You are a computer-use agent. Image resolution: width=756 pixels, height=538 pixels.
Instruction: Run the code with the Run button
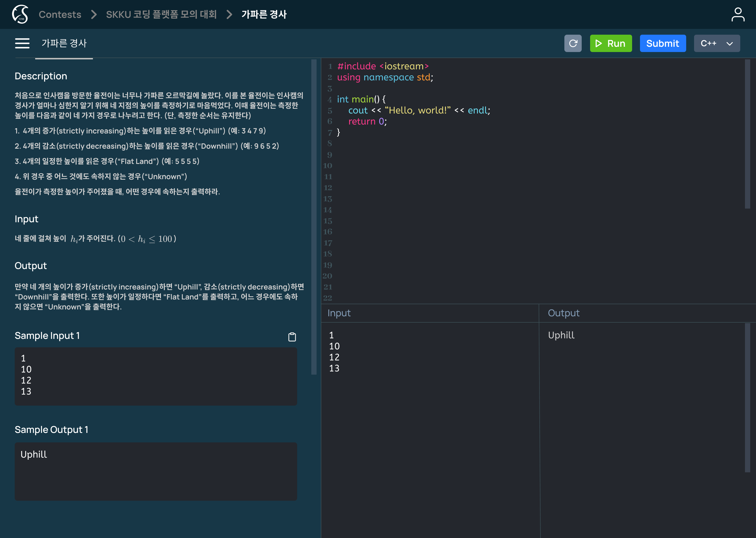tap(611, 43)
